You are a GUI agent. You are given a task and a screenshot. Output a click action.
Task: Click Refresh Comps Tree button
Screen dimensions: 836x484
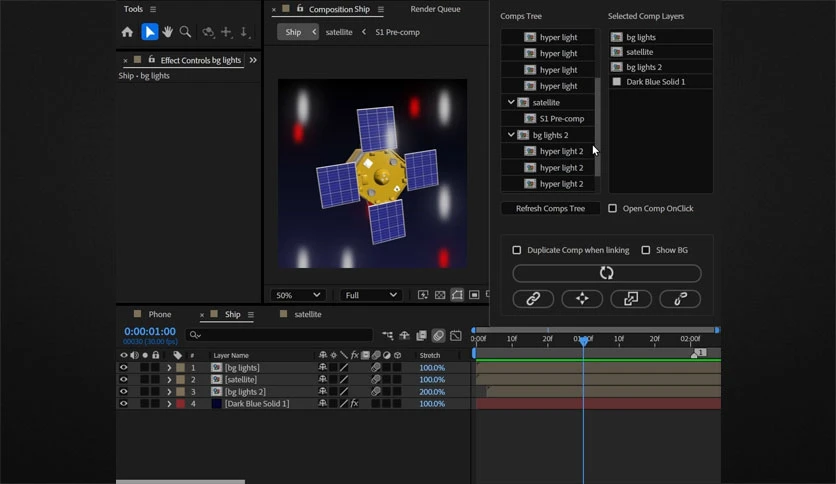(550, 208)
